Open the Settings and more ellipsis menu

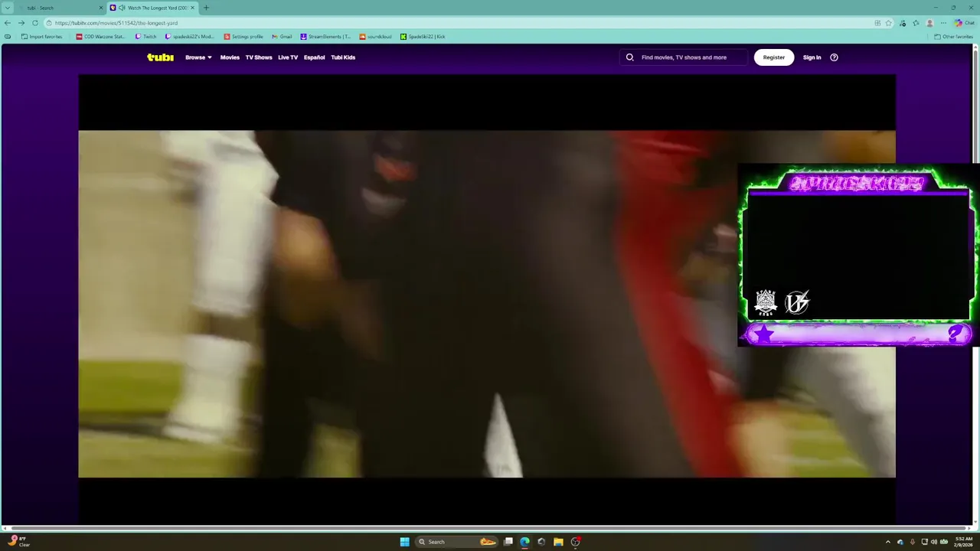click(x=943, y=23)
